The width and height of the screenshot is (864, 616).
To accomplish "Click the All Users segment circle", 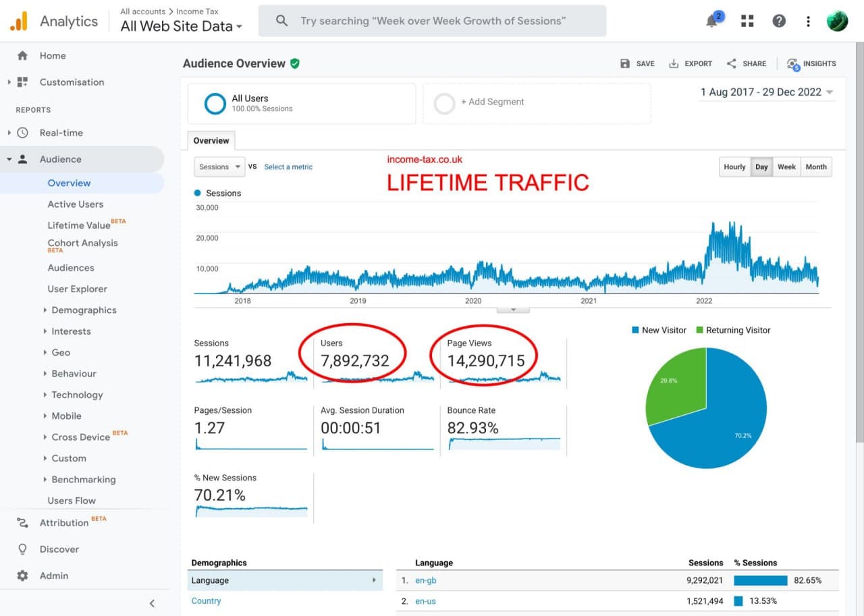I will tap(215, 103).
